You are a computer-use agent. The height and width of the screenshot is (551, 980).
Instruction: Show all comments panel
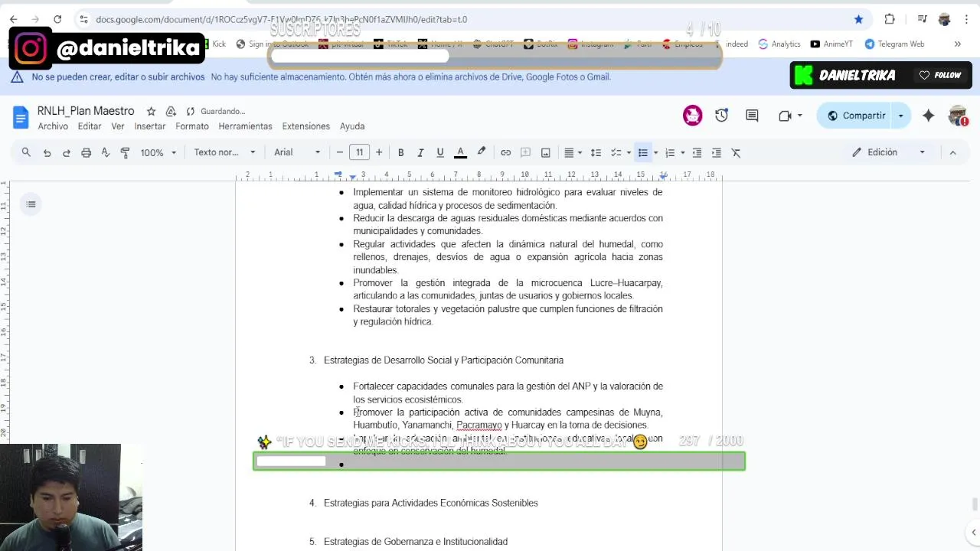(x=752, y=116)
